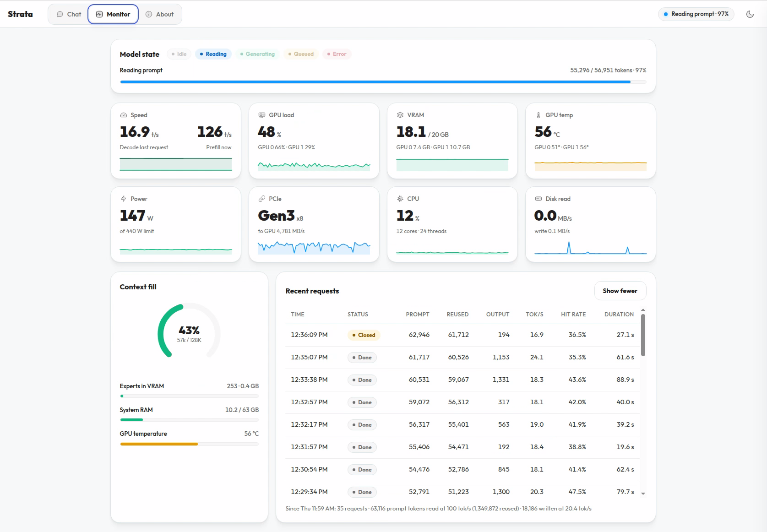Select the Idle state chip
Screen dimensions: 767x532
coord(179,54)
